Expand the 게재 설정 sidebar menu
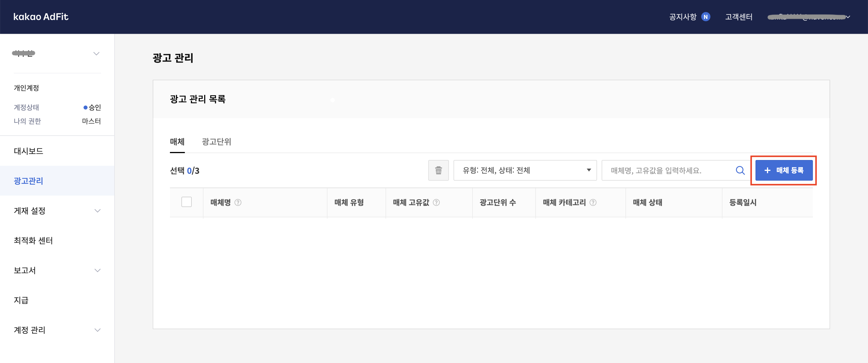Screen dimensions: 868x363 click(x=57, y=211)
